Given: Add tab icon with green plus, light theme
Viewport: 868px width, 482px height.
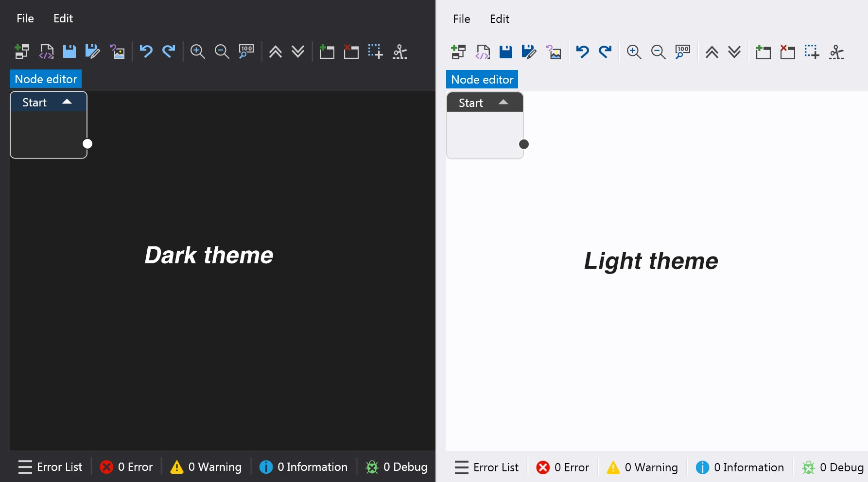Looking at the screenshot, I should 763,52.
